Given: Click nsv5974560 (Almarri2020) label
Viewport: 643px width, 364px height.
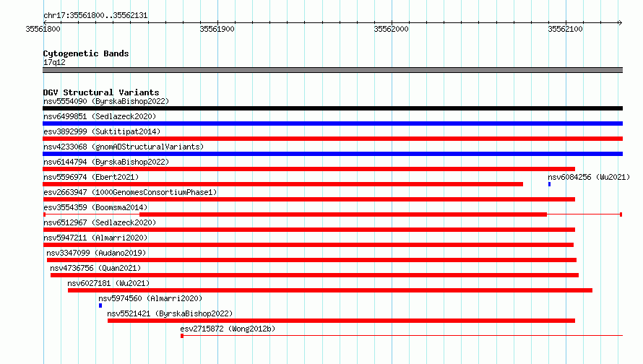Looking at the screenshot, I should coord(150,298).
